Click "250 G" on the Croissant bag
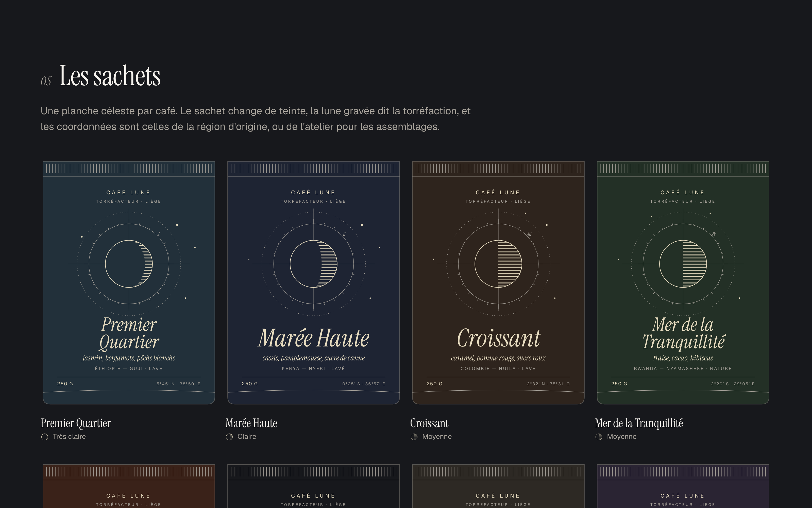The image size is (812, 508). pyautogui.click(x=434, y=384)
